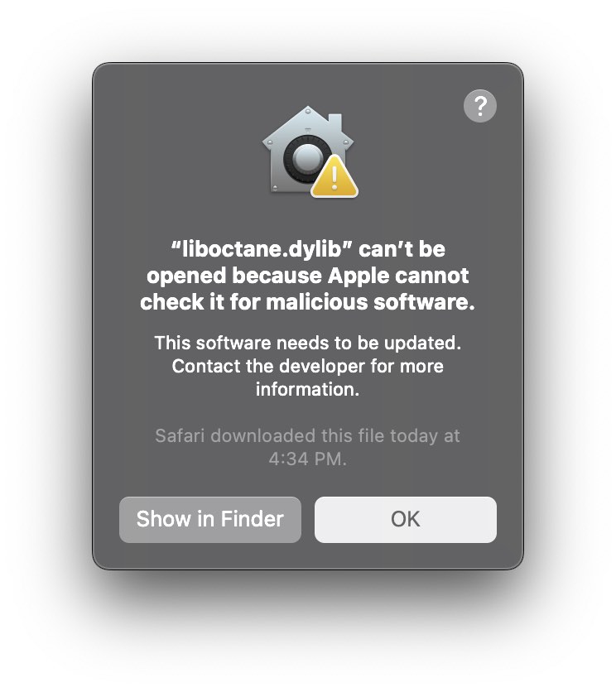Show liboctane.dylib in Finder
Image resolution: width=616 pixels, height=692 pixels.
[210, 520]
